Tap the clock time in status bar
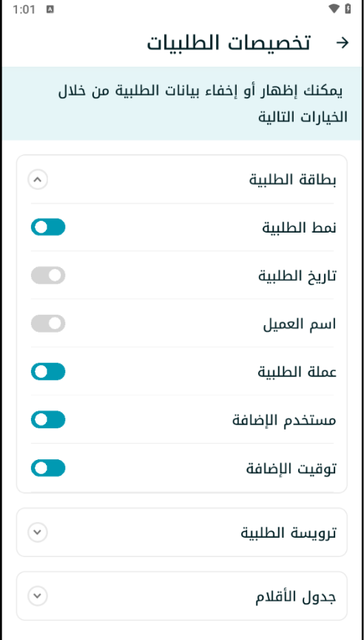This screenshot has width=364, height=640. (24, 10)
